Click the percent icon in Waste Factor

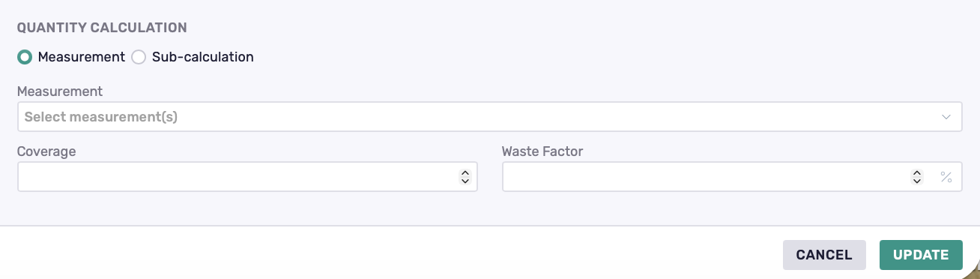pos(946,178)
